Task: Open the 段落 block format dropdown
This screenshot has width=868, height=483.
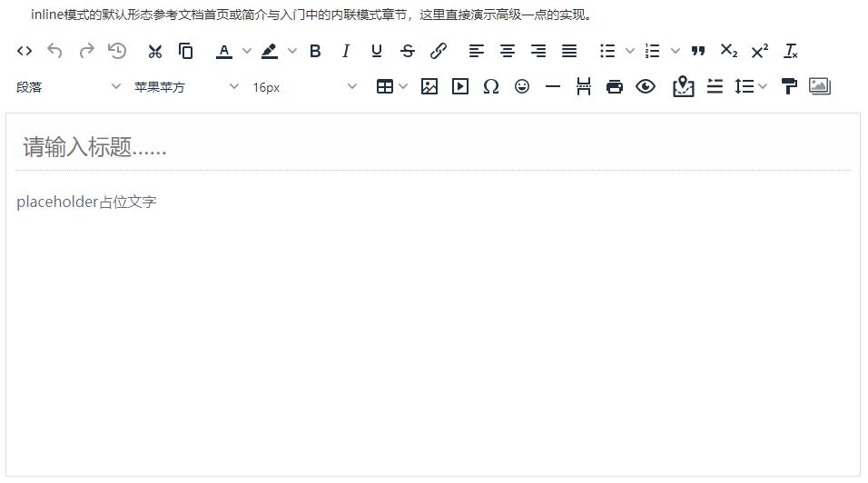Action: (68, 87)
